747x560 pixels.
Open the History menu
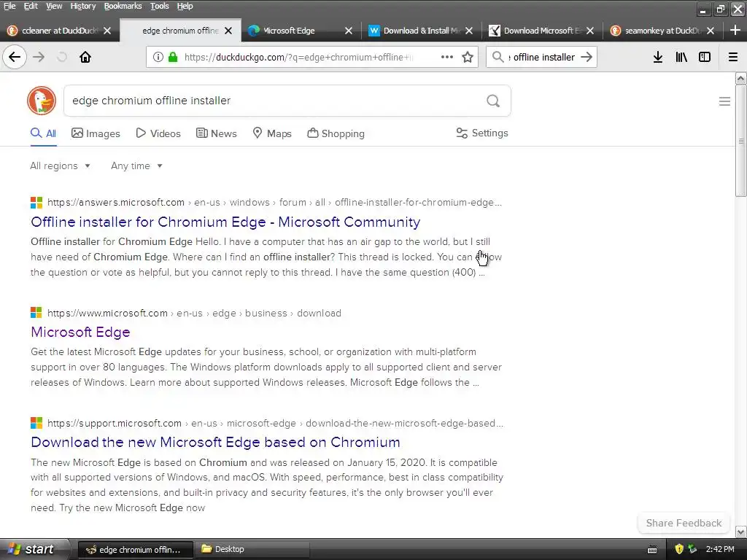pos(83,6)
